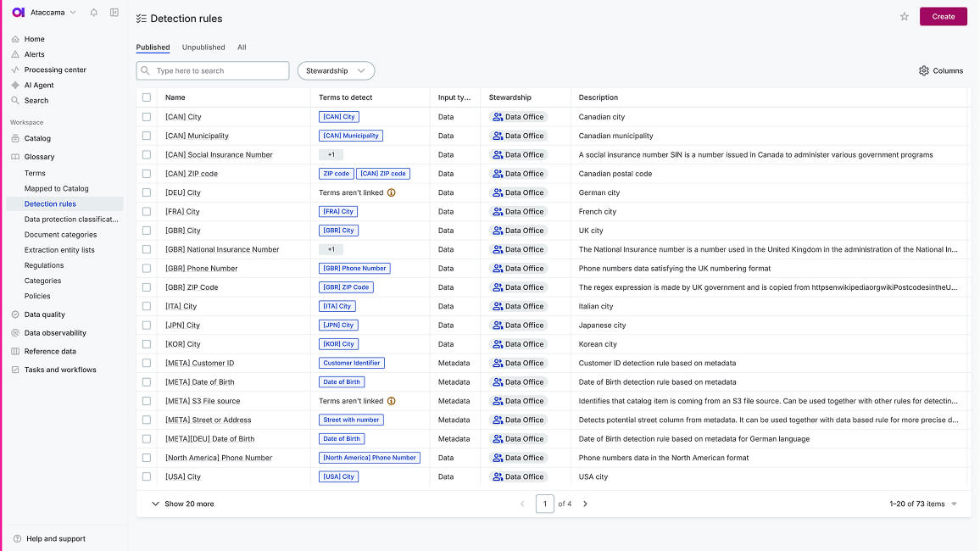Click info icon in [DEU] City row
980x551 pixels.
392,192
